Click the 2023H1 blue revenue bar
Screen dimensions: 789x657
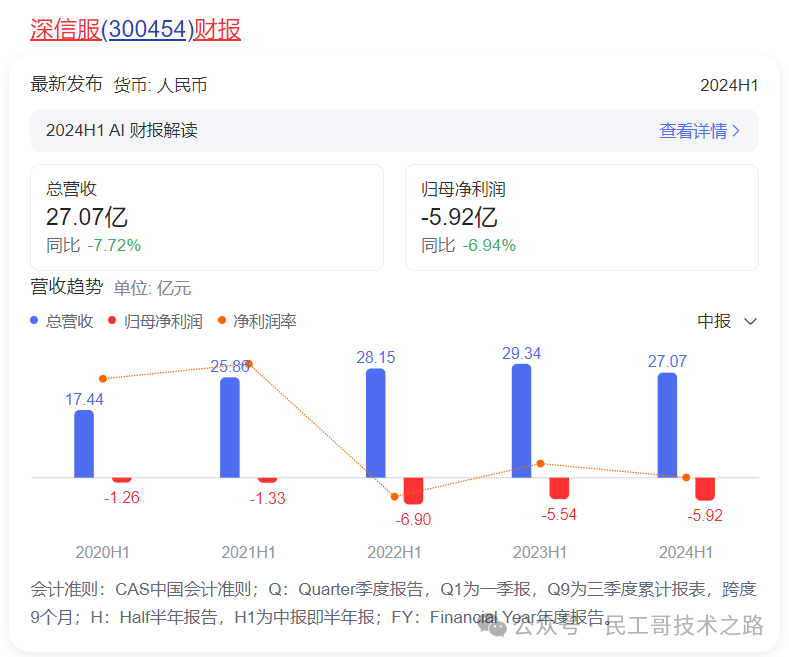(x=521, y=421)
